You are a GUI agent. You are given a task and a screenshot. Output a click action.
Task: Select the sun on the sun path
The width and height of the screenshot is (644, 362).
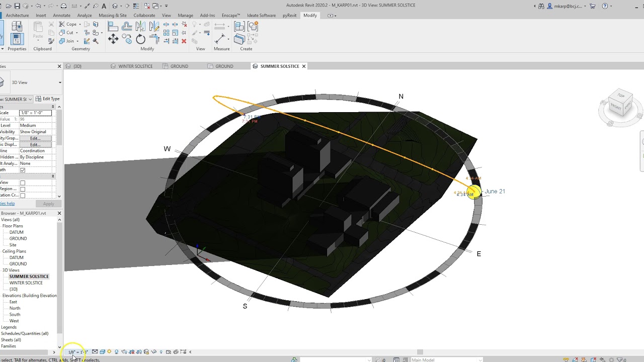(473, 192)
